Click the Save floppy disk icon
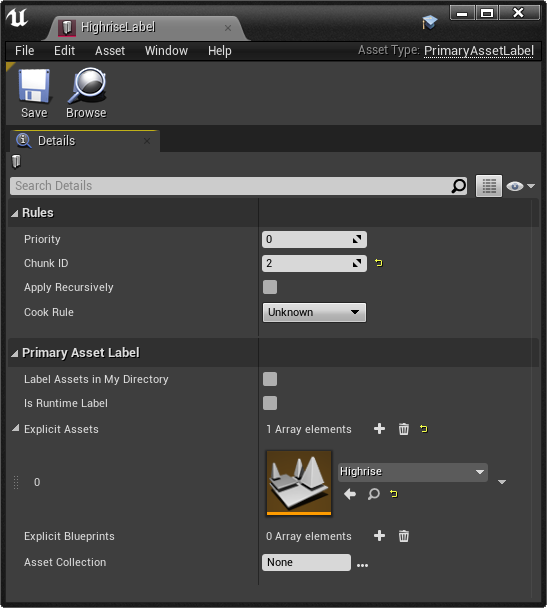The width and height of the screenshot is (547, 608). (34, 86)
